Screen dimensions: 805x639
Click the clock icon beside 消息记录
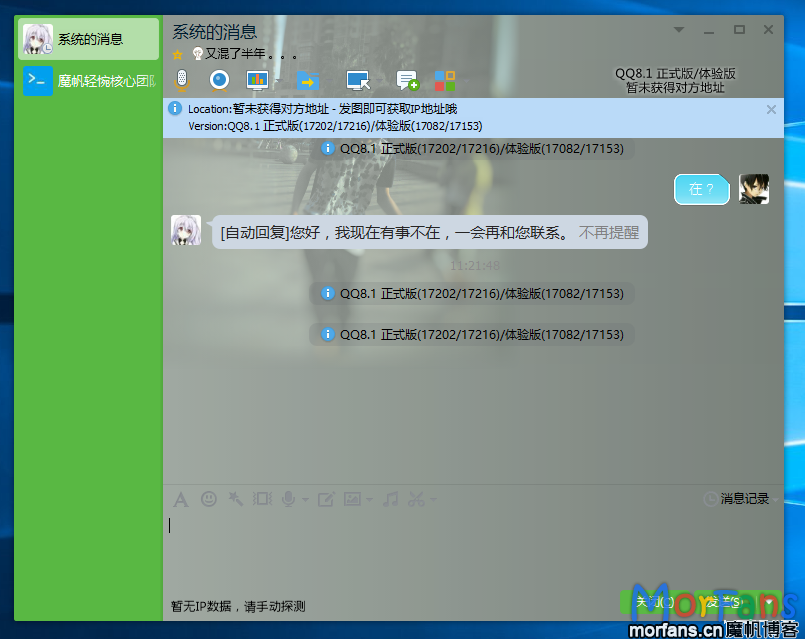(x=711, y=499)
